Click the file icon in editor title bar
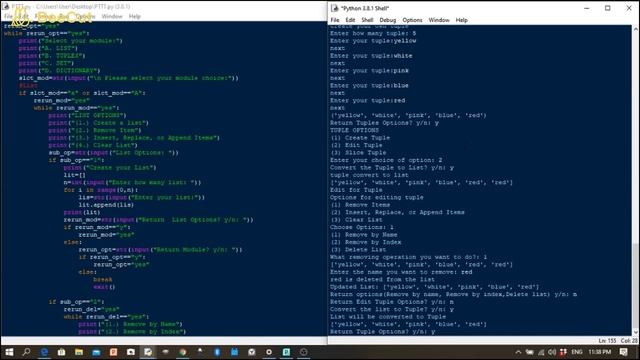This screenshot has height=360, width=640. pyautogui.click(x=6, y=6)
